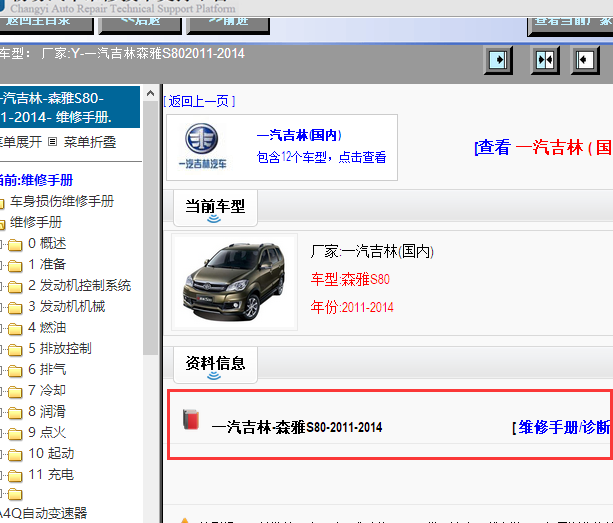Screen dimensions: 613x523
Task: Open 维修手册/诊断 link
Action: pyautogui.click(x=562, y=427)
